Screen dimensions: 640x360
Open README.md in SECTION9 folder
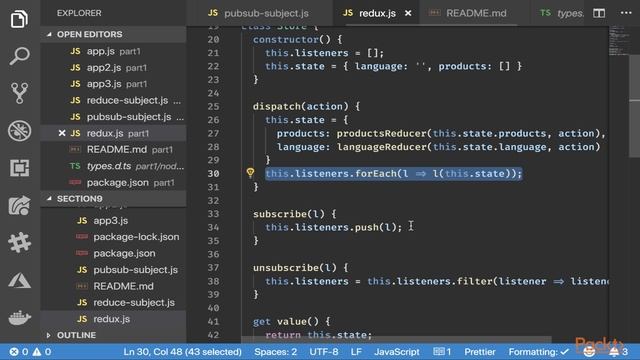point(113,286)
